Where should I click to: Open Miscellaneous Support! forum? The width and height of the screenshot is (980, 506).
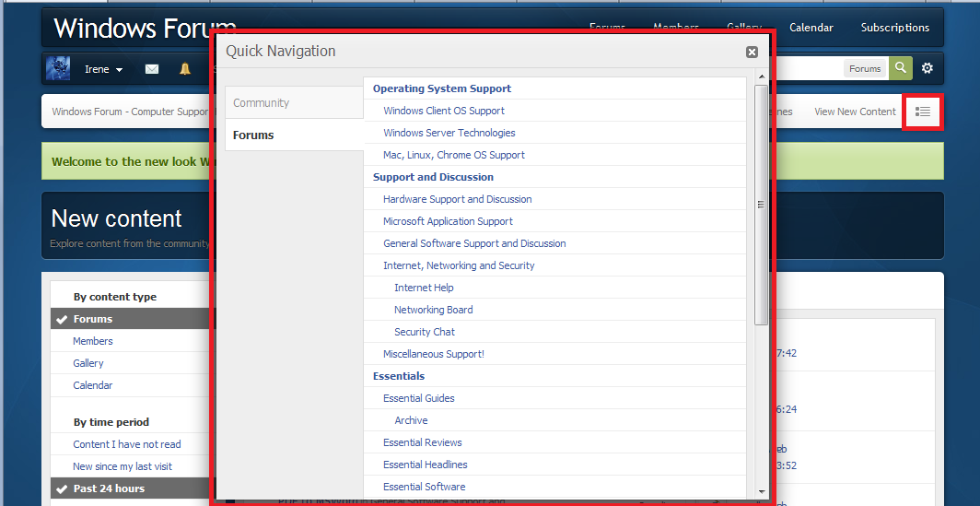pos(434,354)
